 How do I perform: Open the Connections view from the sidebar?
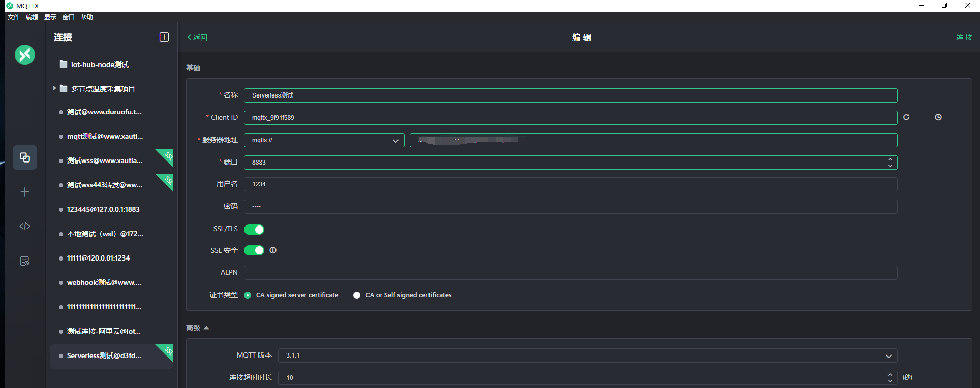tap(25, 157)
